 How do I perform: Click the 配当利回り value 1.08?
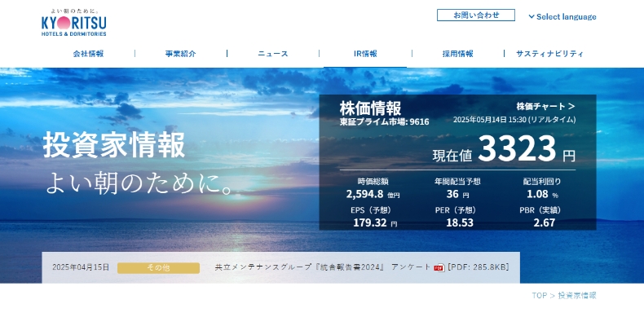coord(537,194)
